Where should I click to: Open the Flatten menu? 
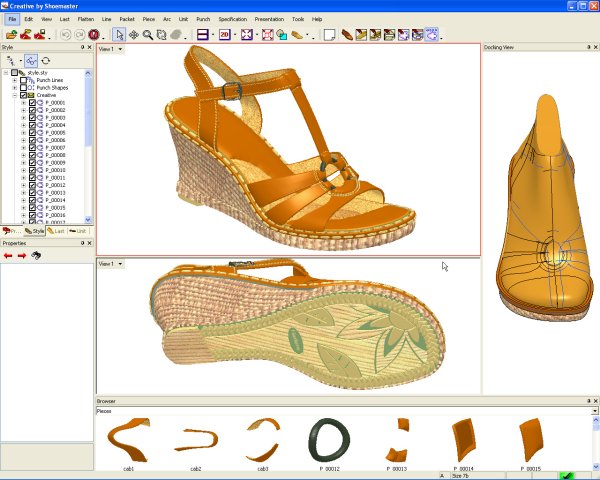click(86, 19)
